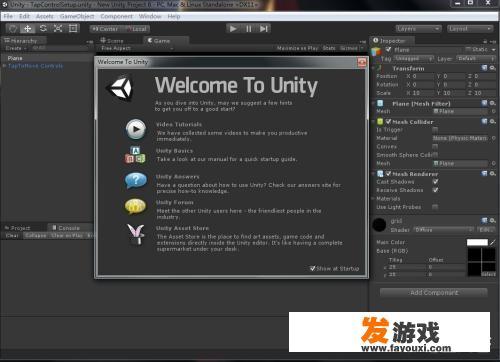Toggle Maximize on Play
The height and width of the screenshot is (362, 500).
click(297, 48)
